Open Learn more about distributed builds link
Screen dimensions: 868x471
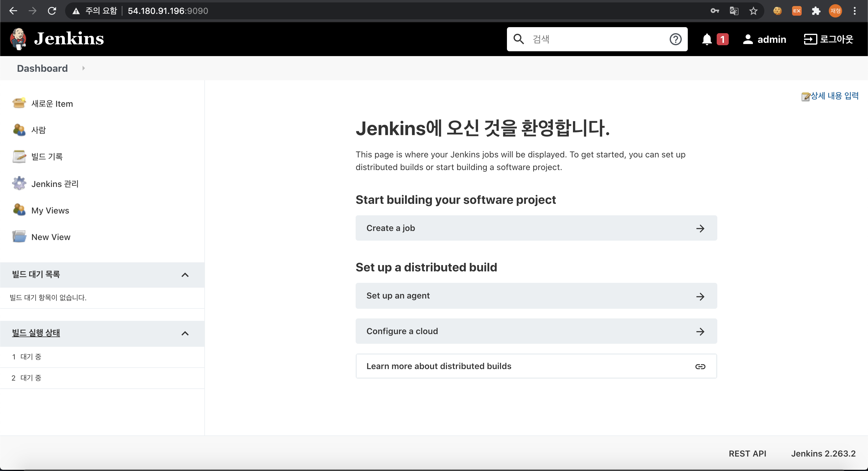(x=536, y=366)
